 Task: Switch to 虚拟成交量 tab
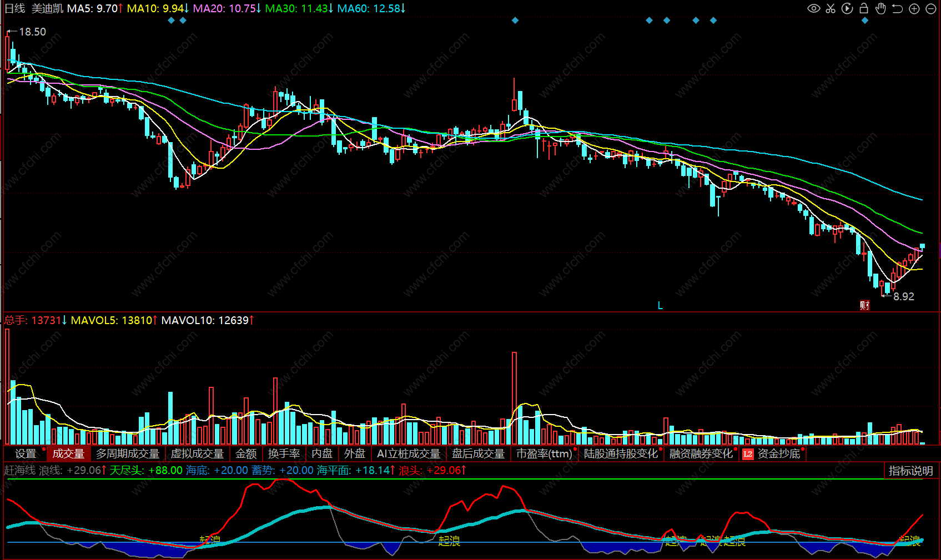[x=197, y=454]
